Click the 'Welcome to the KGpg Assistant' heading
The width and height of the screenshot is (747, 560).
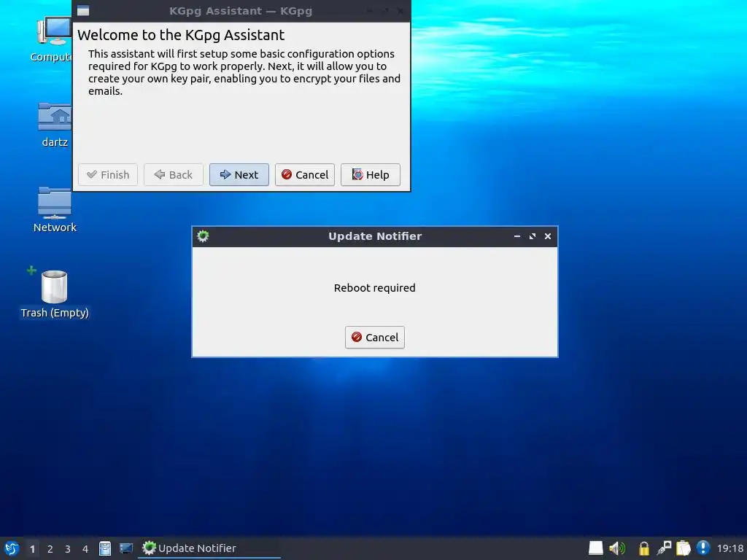click(x=181, y=35)
